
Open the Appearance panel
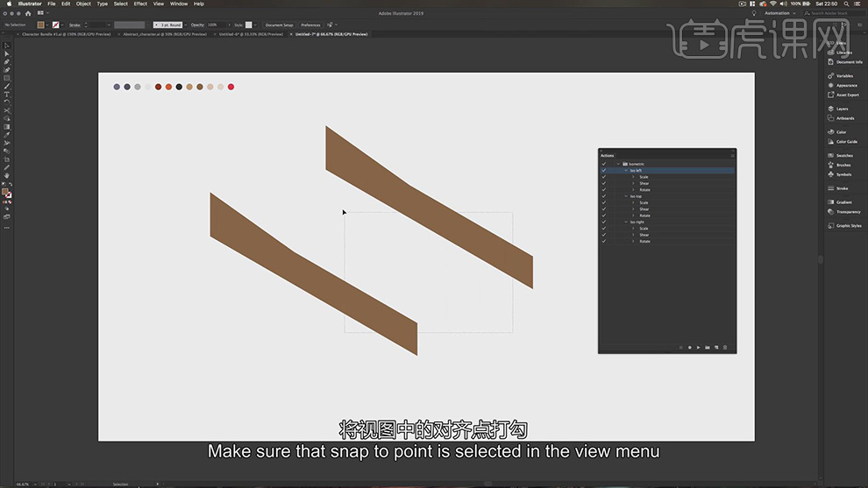click(x=843, y=85)
